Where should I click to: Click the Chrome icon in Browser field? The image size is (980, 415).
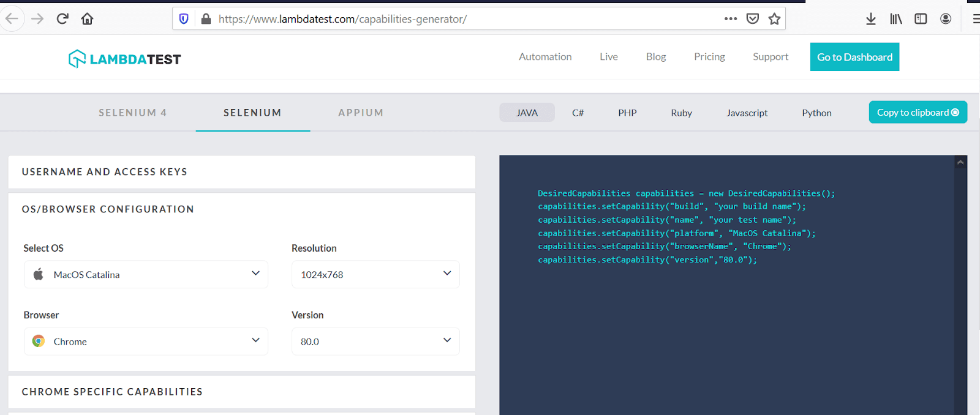tap(39, 341)
